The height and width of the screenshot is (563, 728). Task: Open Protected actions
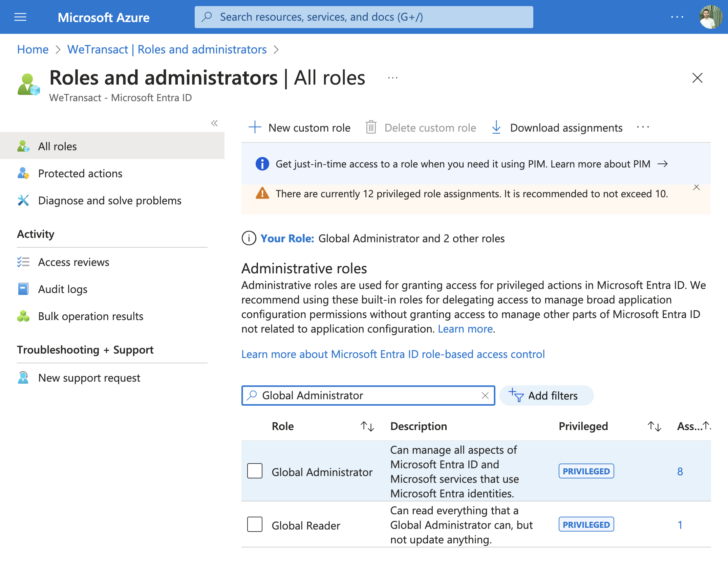click(80, 173)
